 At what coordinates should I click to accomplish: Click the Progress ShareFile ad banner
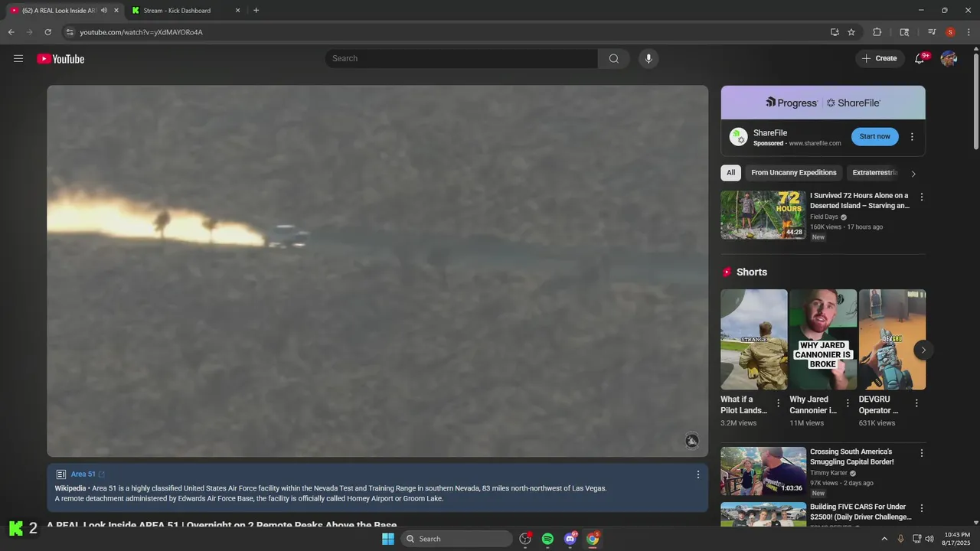click(823, 103)
